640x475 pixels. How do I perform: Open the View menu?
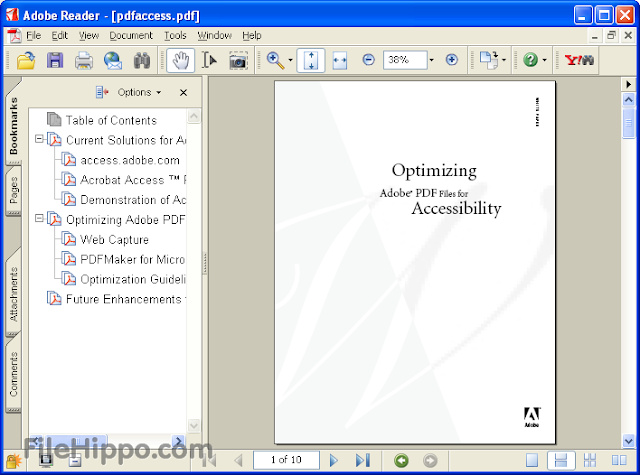pyautogui.click(x=89, y=36)
